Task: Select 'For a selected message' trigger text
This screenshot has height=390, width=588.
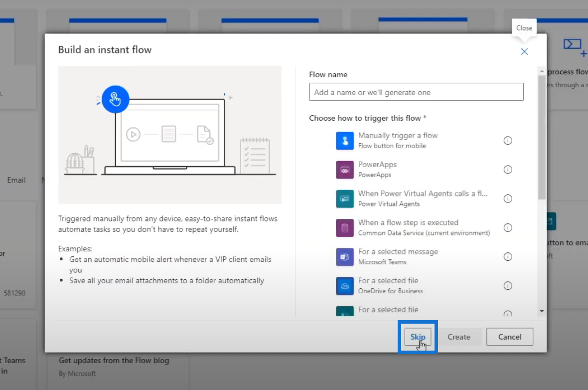Action: click(398, 251)
